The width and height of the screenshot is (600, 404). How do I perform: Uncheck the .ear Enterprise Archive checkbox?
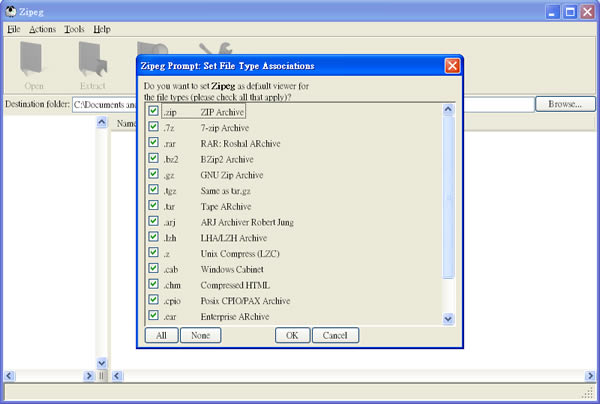click(x=153, y=316)
